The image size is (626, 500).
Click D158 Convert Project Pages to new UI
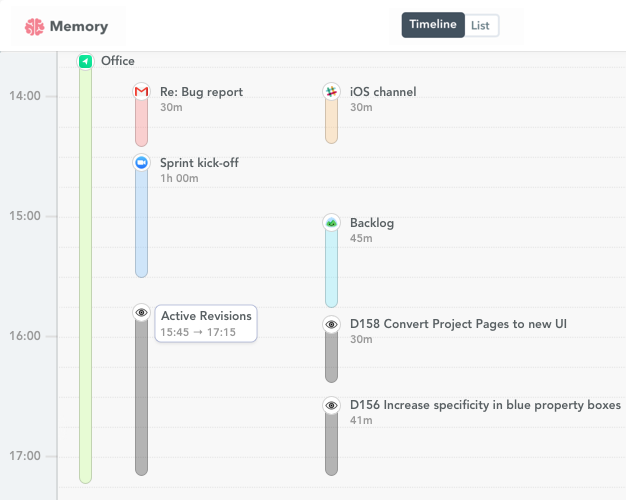click(458, 324)
